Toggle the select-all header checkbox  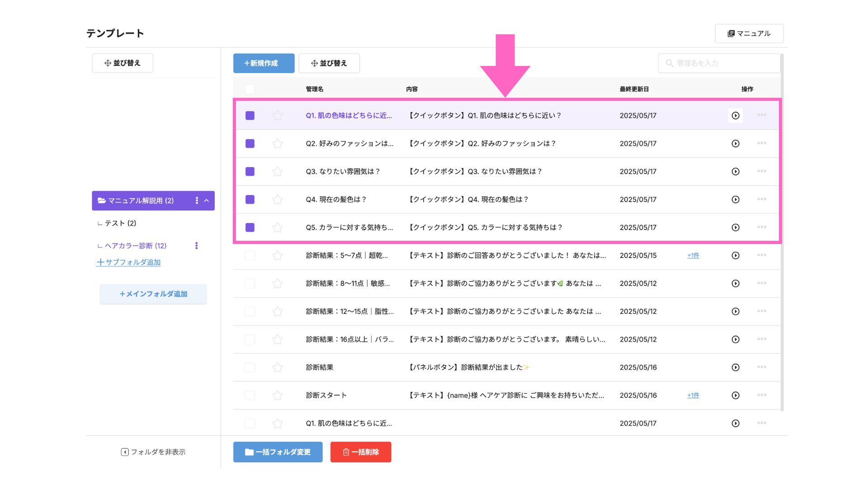(250, 89)
